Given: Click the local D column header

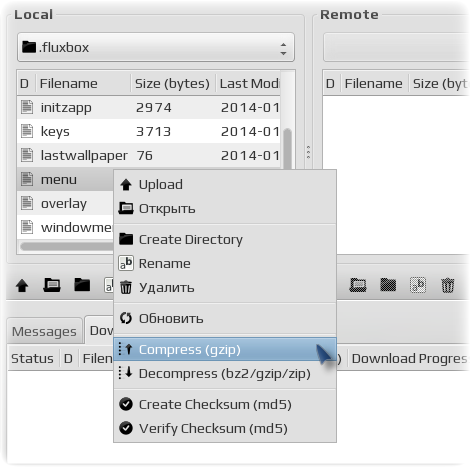Looking at the screenshot, I should [x=26, y=83].
